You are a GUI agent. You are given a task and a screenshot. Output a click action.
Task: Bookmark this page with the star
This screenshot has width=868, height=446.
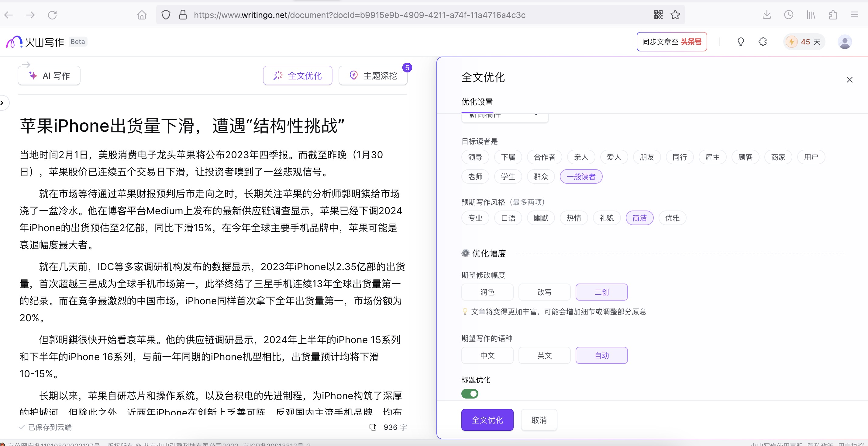click(x=675, y=15)
